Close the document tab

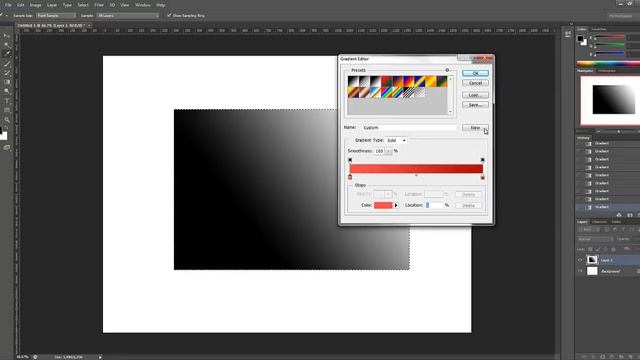tap(89, 25)
